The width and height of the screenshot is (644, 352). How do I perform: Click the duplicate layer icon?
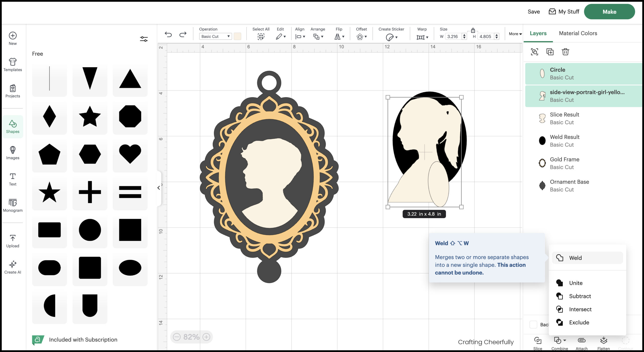pos(550,52)
